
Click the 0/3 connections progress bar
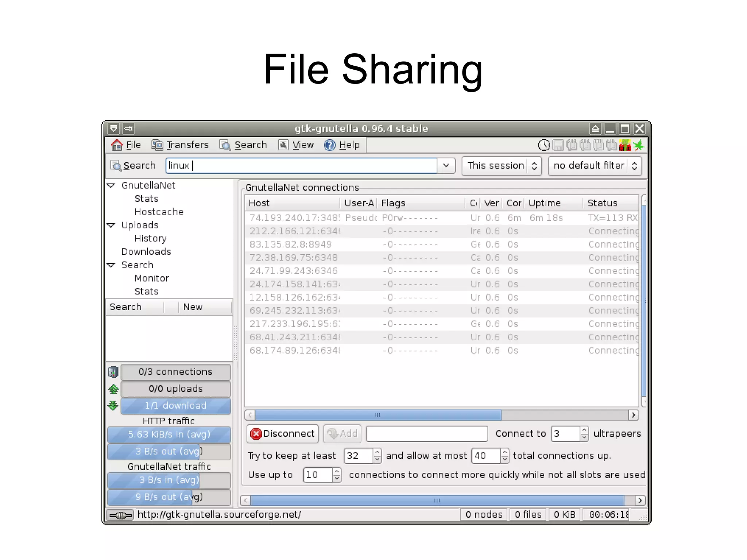click(176, 372)
